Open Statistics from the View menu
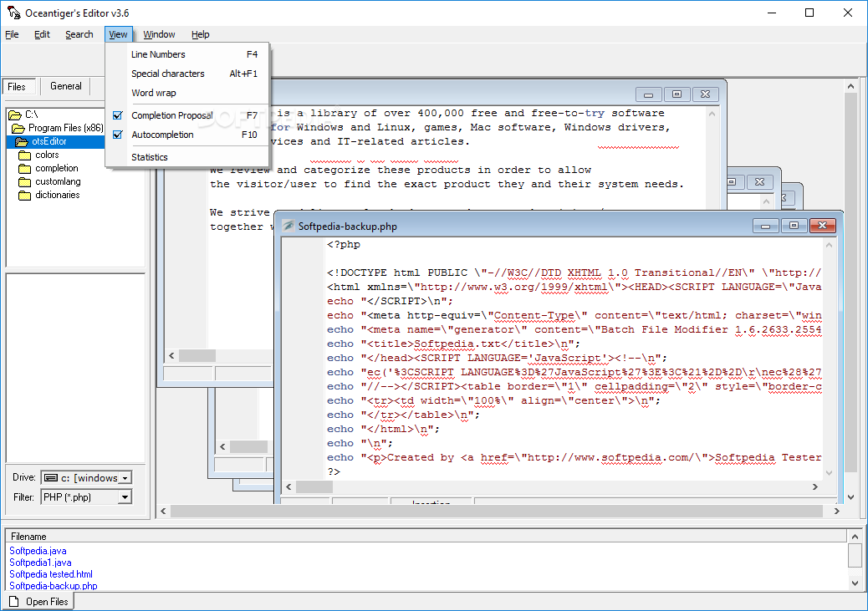This screenshot has height=611, width=868. (x=187, y=157)
